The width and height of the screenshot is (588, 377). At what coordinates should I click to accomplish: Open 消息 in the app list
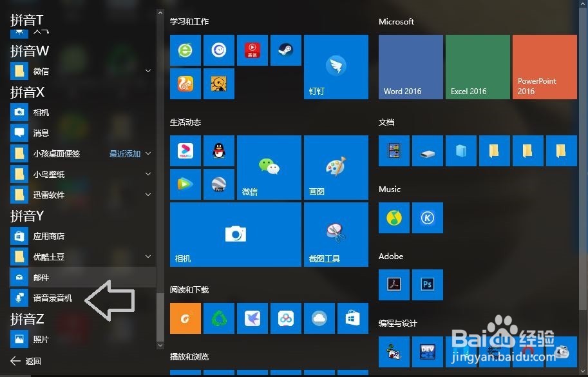coord(82,133)
